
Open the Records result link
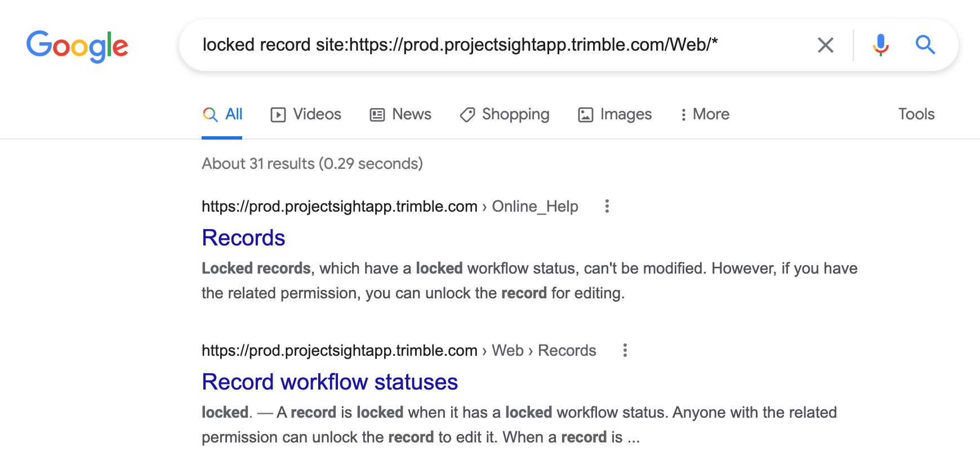pos(243,238)
